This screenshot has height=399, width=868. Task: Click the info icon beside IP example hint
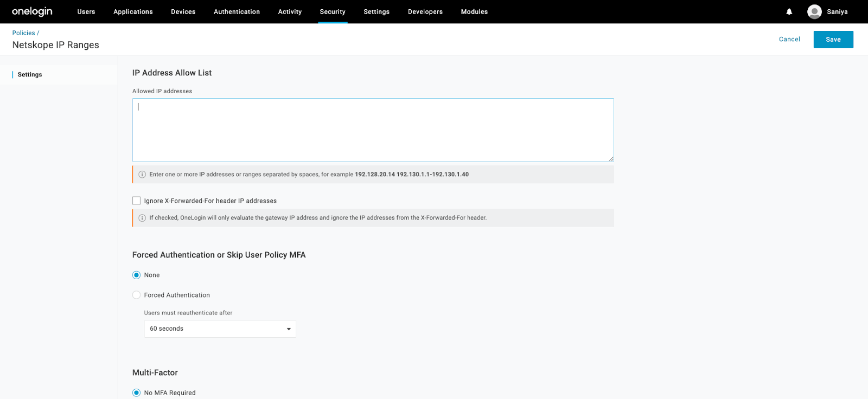(x=142, y=175)
